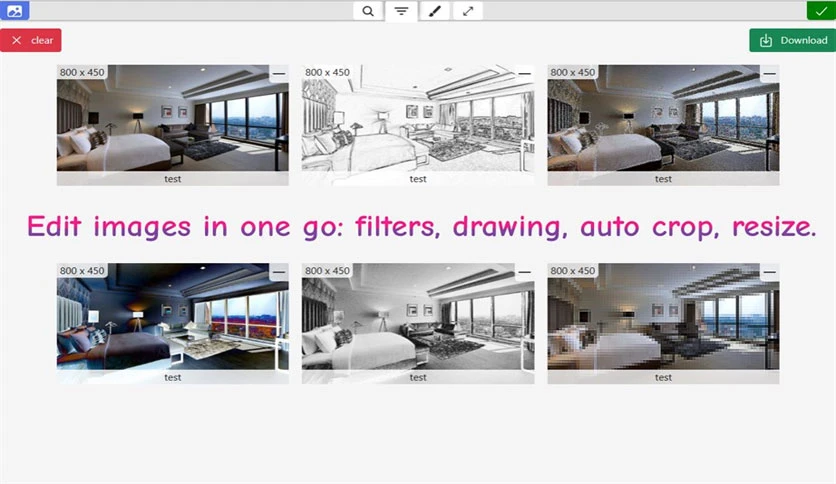The width and height of the screenshot is (836, 484).
Task: Select the pencil sketch bedroom thumbnail
Action: pos(418,118)
